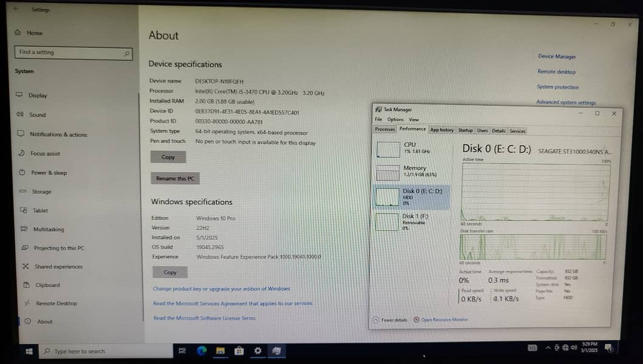Click the network icon in system tray
Viewport: 643px width, 364px height.
pos(565,348)
